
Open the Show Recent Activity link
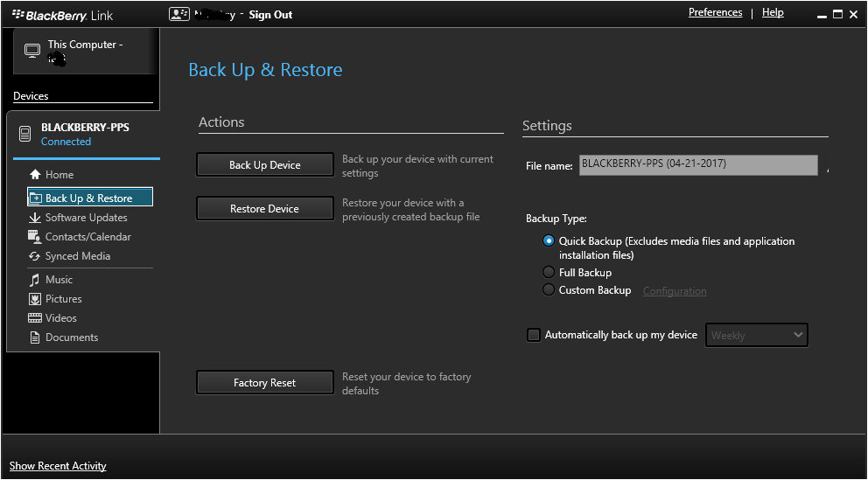click(58, 466)
